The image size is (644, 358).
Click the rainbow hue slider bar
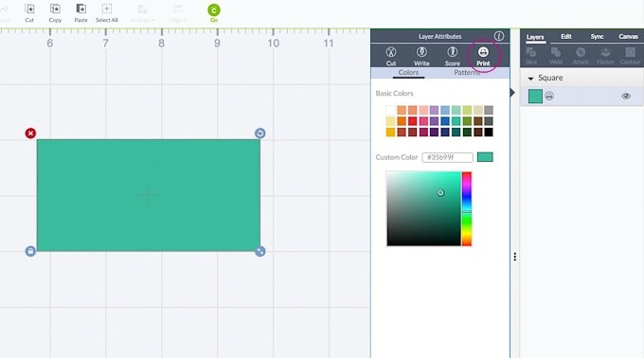[x=467, y=209]
